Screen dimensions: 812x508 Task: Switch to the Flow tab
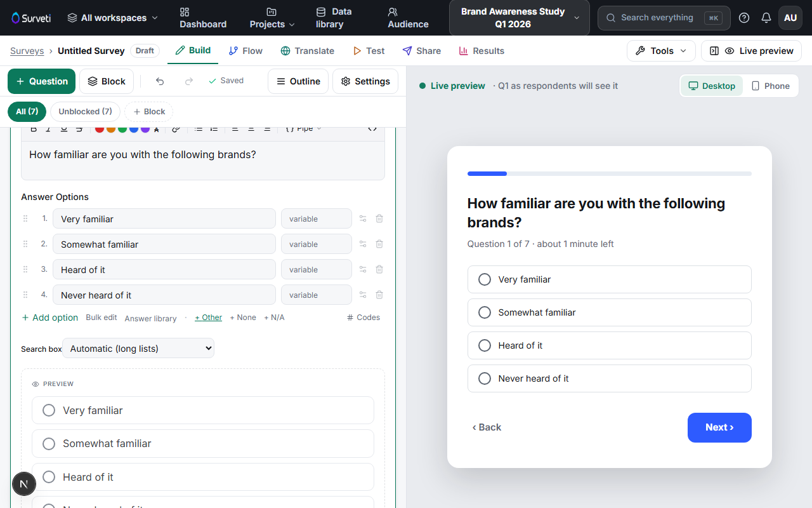tap(246, 51)
